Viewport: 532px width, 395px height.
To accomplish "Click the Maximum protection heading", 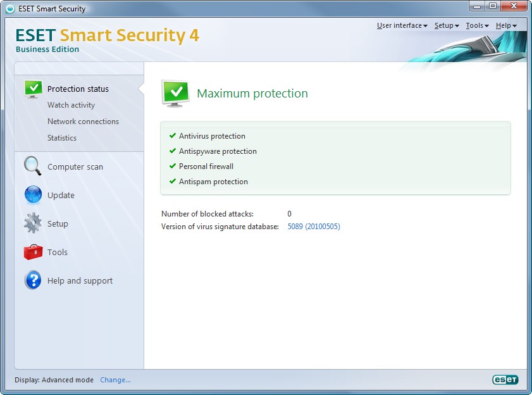I will coord(252,94).
